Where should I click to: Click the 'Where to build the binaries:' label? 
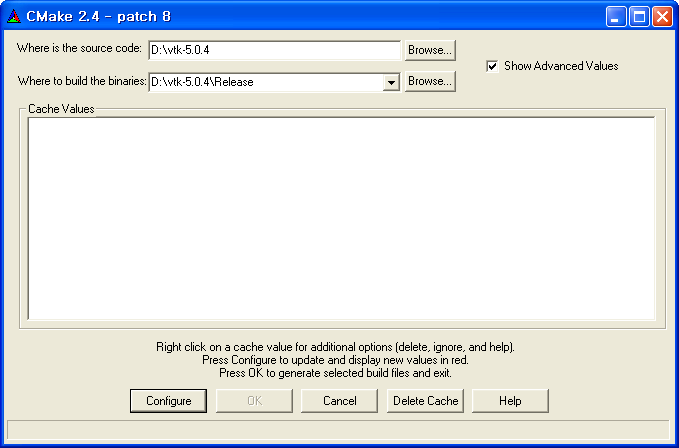(82, 81)
